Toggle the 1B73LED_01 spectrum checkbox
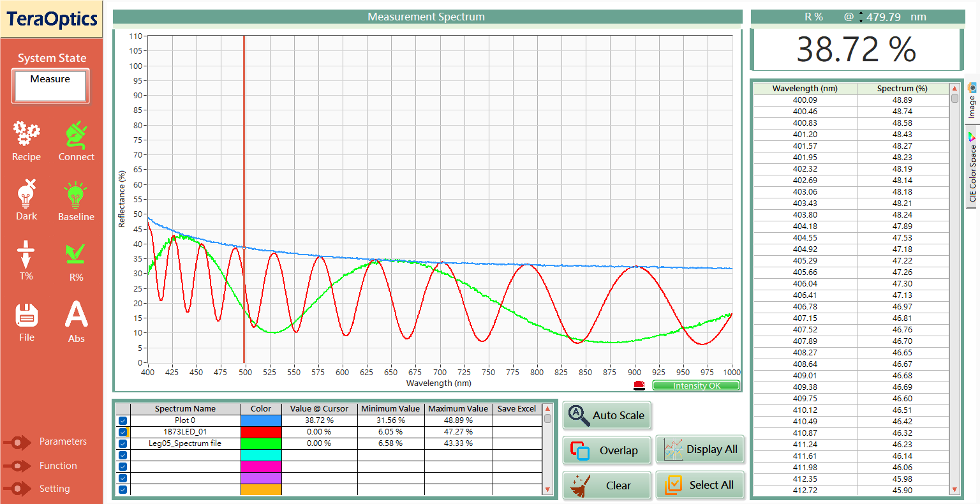Image resolution: width=980 pixels, height=504 pixels. 122,432
